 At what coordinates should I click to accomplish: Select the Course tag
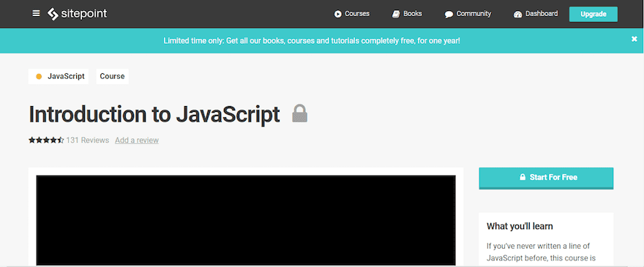pyautogui.click(x=112, y=76)
